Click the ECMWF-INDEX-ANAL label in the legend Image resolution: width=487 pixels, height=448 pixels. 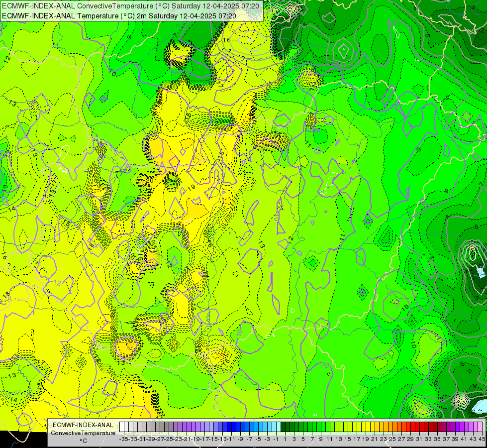83,425
